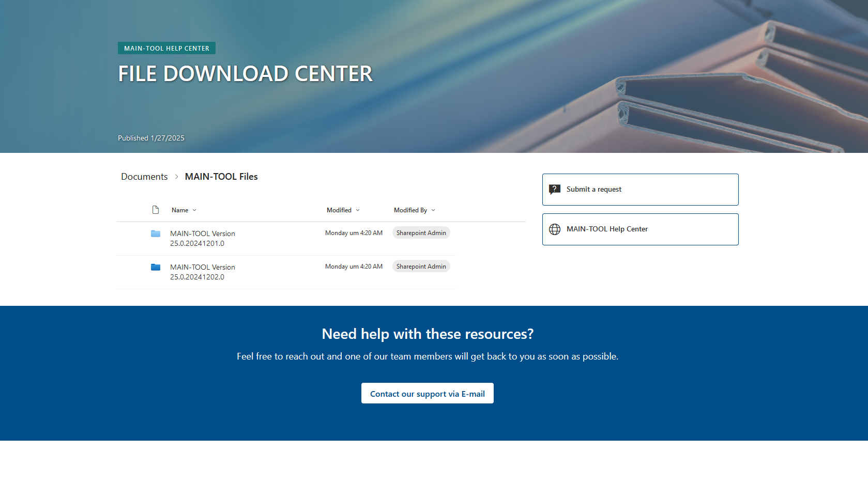Click the Need help with these resources heading
Viewport: 868px width, 483px height.
428,334
